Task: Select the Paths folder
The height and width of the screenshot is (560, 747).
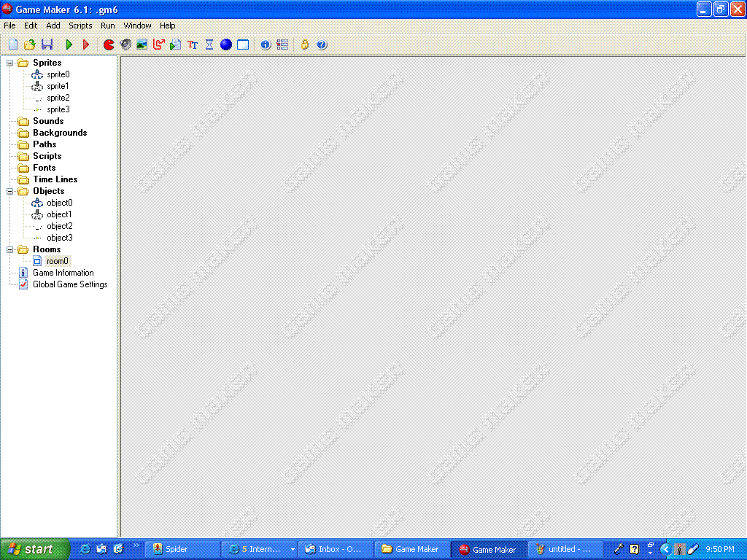Action: 44,144
